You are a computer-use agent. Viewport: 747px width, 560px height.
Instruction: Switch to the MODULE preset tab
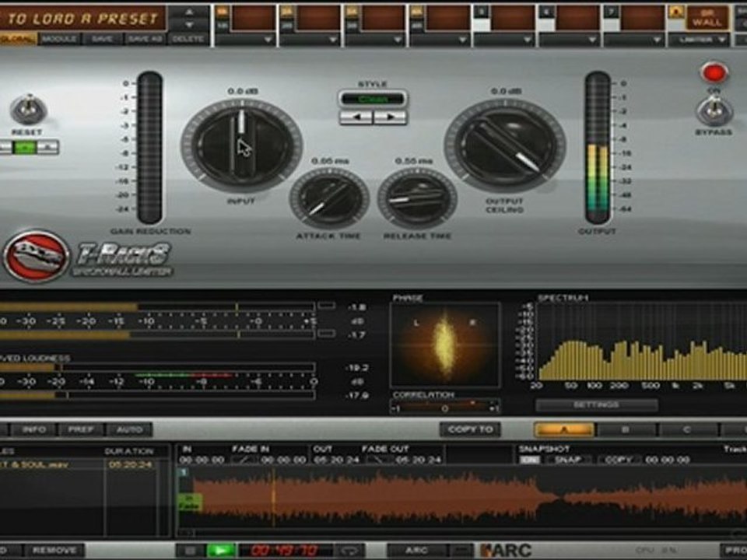[59, 39]
